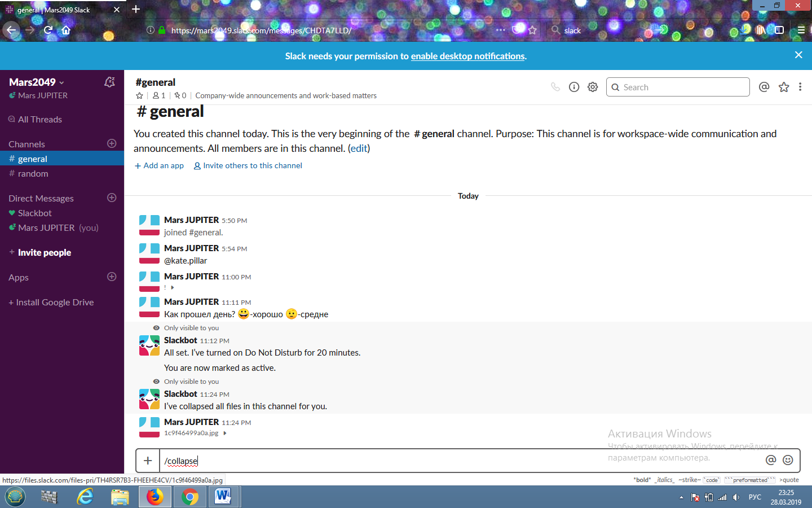Open Internet Explorer from taskbar
Viewport: 812px width, 508px height.
(85, 497)
